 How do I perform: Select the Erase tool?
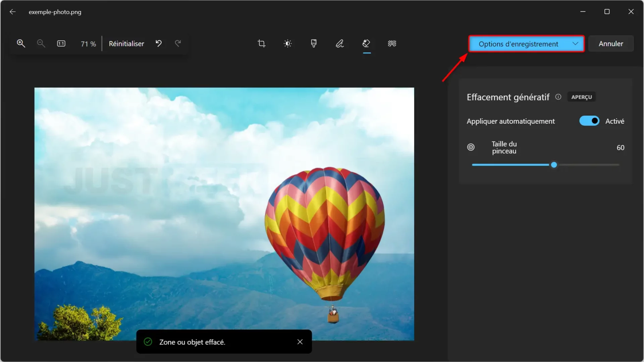coord(366,43)
